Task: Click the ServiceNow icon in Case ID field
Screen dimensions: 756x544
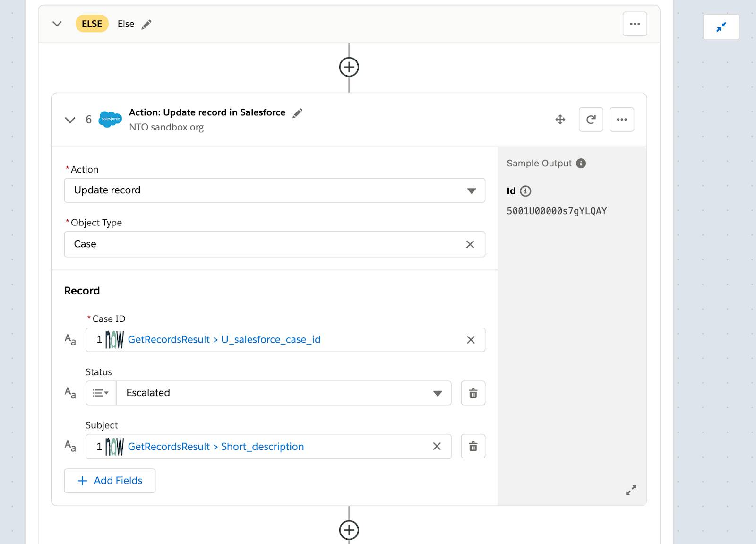Action: click(114, 339)
